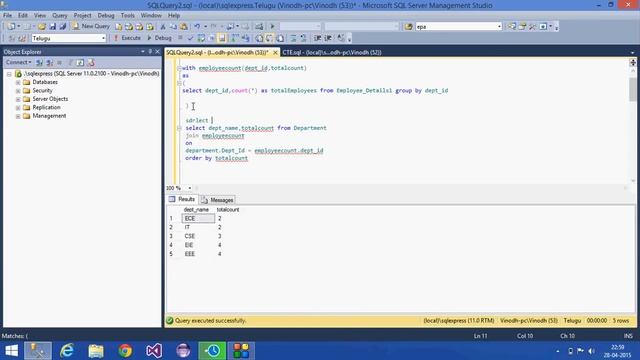Image resolution: width=640 pixels, height=360 pixels.
Task: Click the totalcount column header
Action: click(x=228, y=210)
